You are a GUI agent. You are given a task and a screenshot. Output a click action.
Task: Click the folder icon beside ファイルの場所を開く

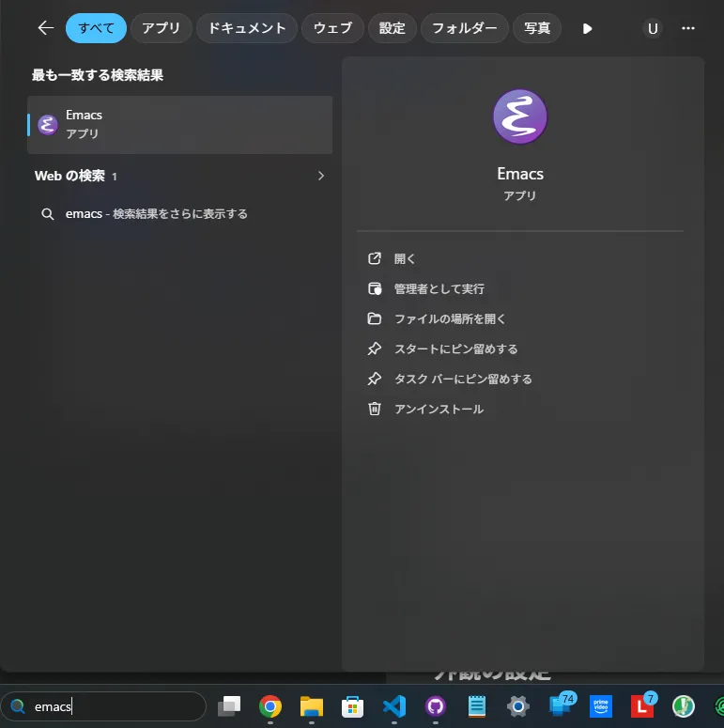pyautogui.click(x=375, y=319)
